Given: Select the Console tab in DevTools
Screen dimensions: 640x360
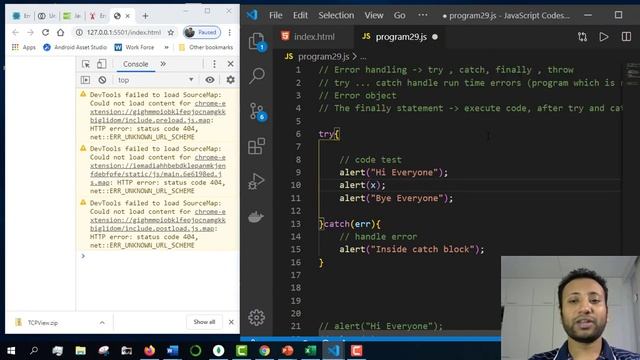Looking at the screenshot, I should pyautogui.click(x=136, y=64).
